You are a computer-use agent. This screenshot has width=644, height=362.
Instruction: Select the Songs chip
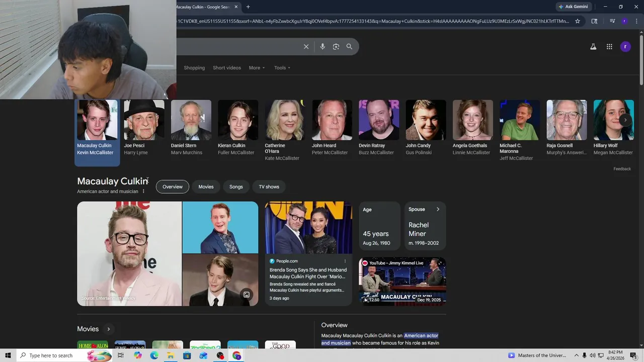(x=236, y=187)
